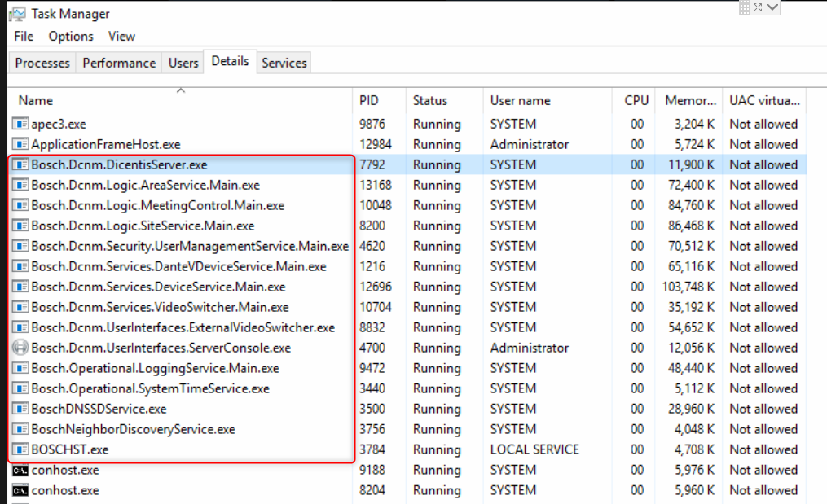Click the ApplicationFrameHost.exe process icon

click(20, 144)
